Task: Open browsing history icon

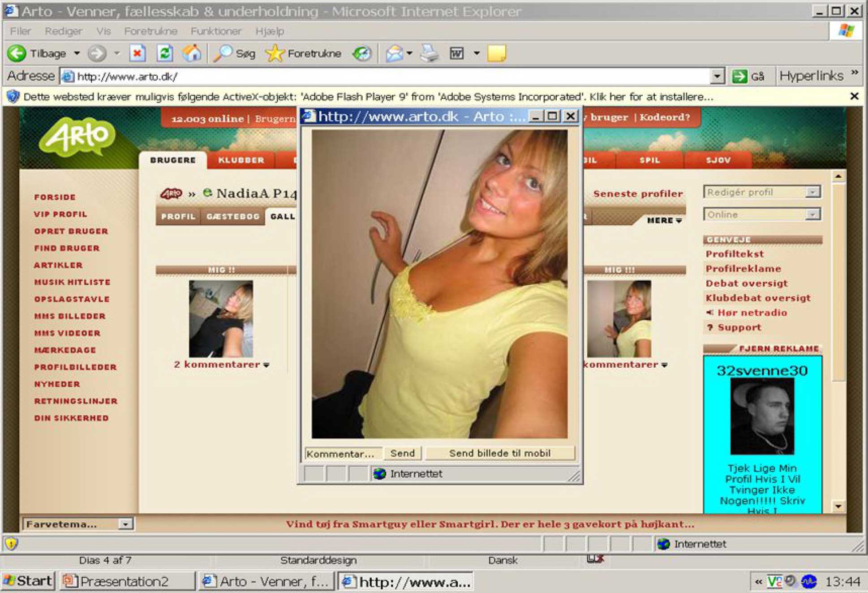Action: point(361,53)
